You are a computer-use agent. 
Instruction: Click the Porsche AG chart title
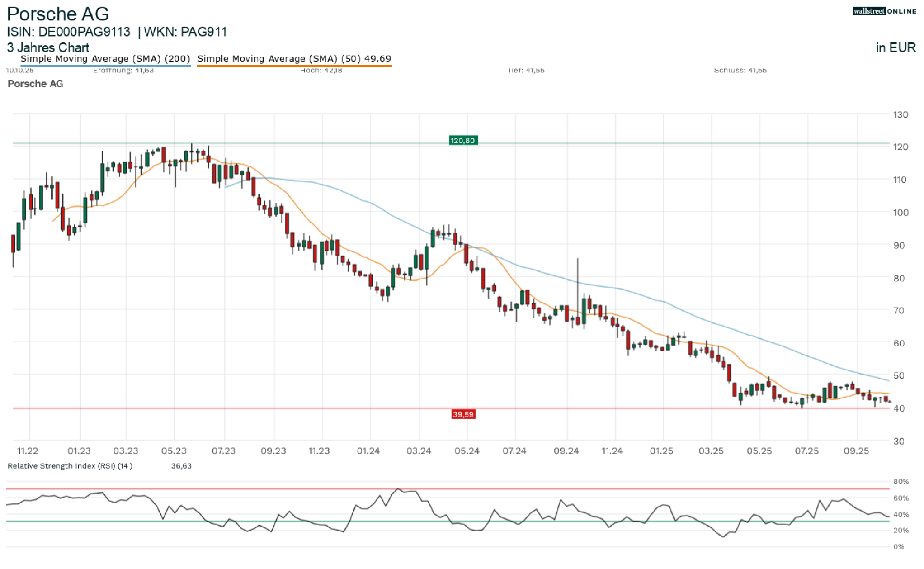click(x=58, y=14)
